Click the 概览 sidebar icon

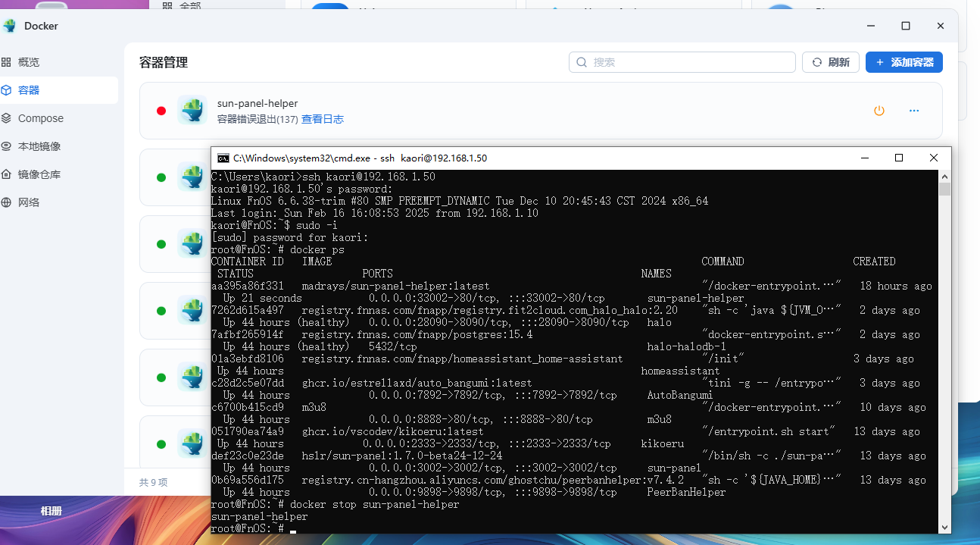coord(6,62)
